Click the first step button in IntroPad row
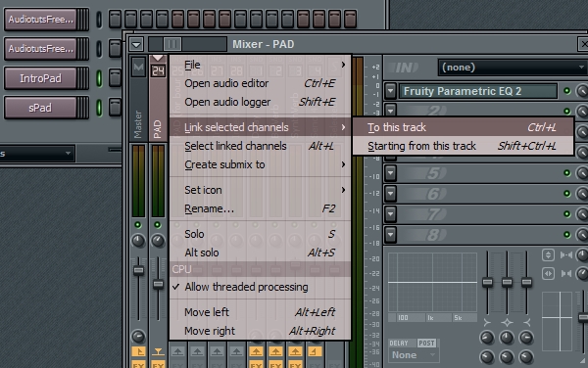 point(115,78)
